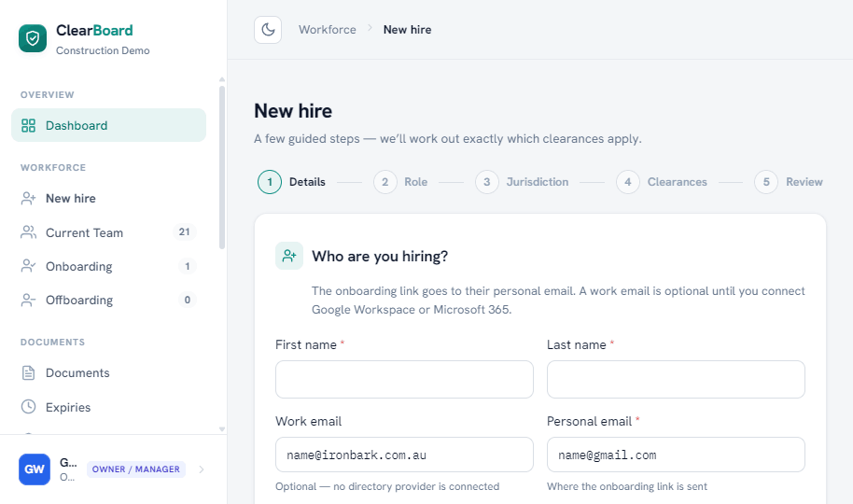Click the New hire person-plus sidebar icon
The width and height of the screenshot is (853, 504).
28,199
